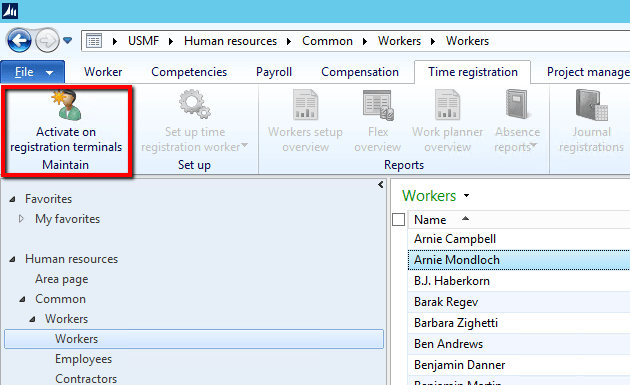630x385 pixels.
Task: Expand the Workers view title dropdown
Action: [x=466, y=196]
